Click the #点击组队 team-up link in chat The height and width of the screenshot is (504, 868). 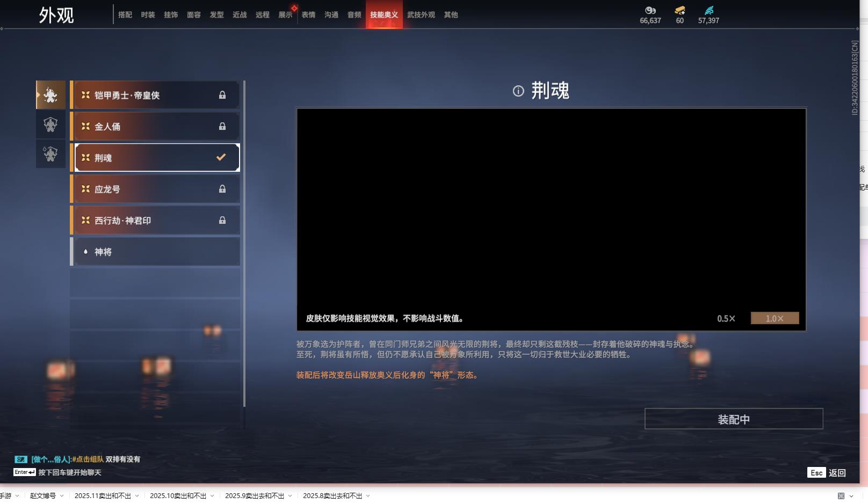click(88, 459)
